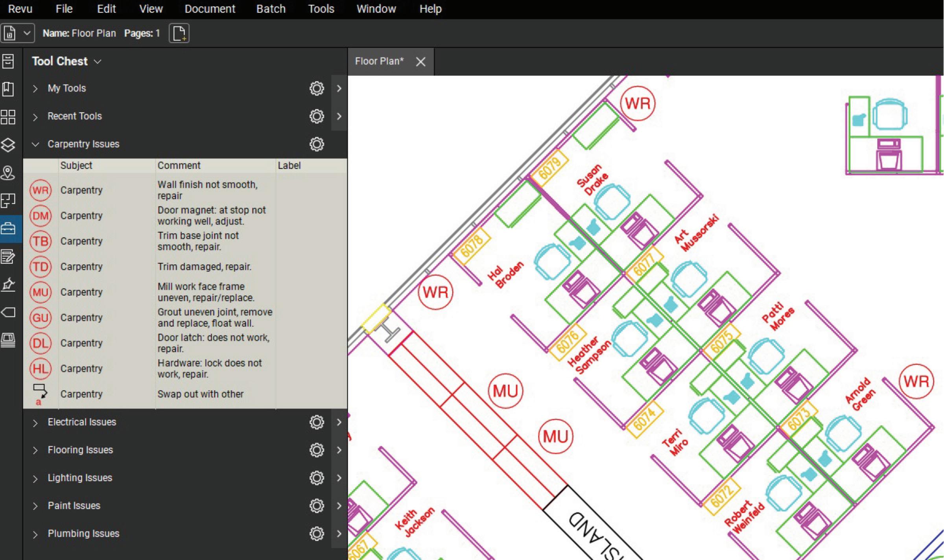Open My Tools gear settings
This screenshot has width=944, height=560.
pyautogui.click(x=317, y=88)
